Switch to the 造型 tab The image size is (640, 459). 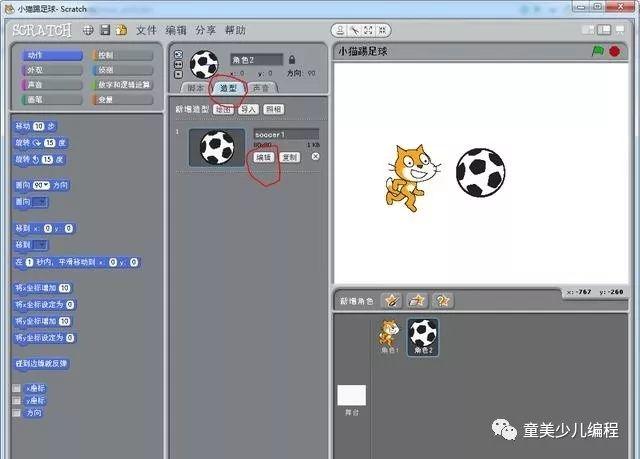229,88
